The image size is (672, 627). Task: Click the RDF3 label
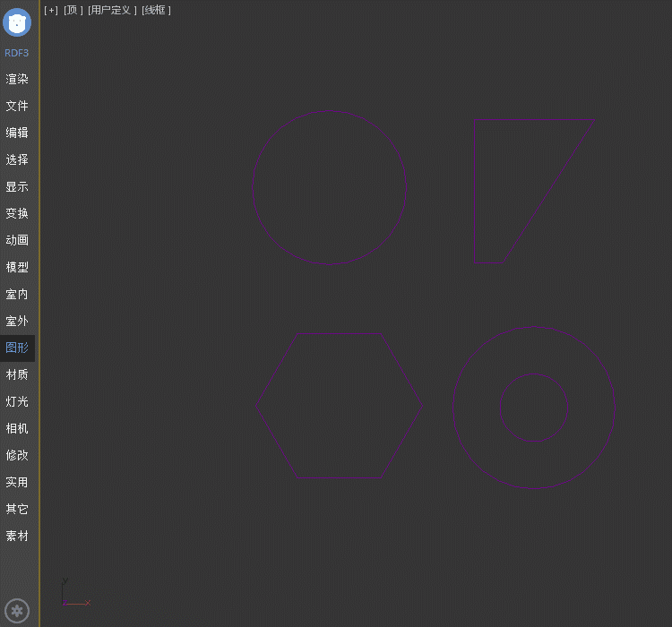17,53
